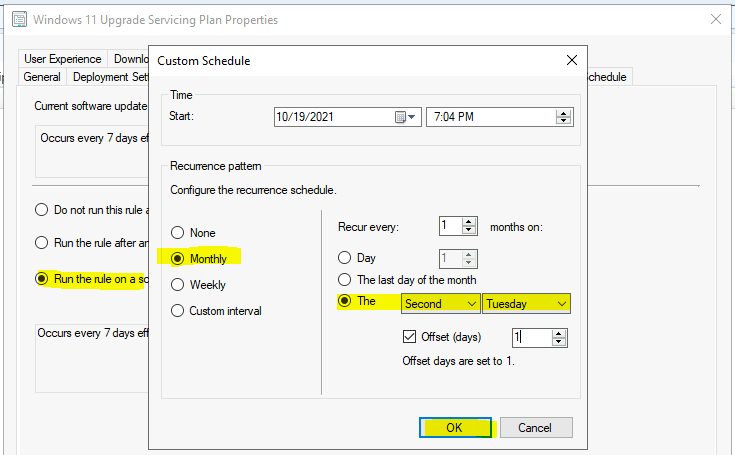This screenshot has height=455, width=735.
Task: Close the Custom Schedule dialog
Action: [571, 60]
